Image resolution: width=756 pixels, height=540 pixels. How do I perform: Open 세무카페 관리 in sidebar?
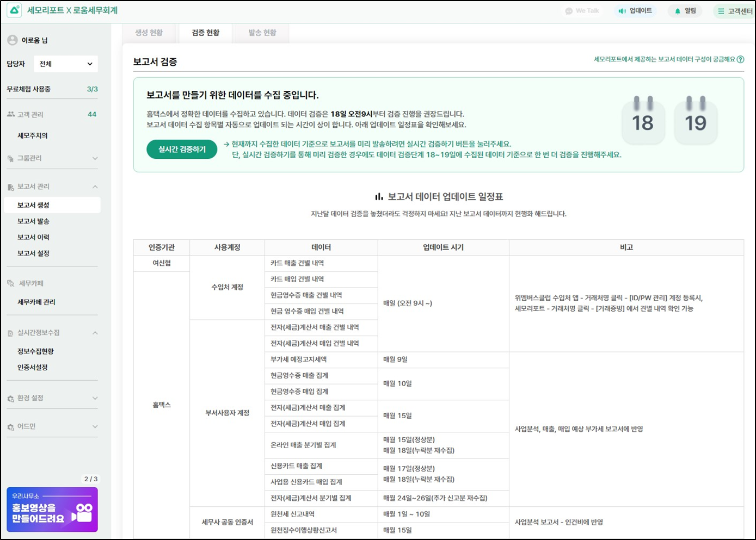[x=36, y=302]
